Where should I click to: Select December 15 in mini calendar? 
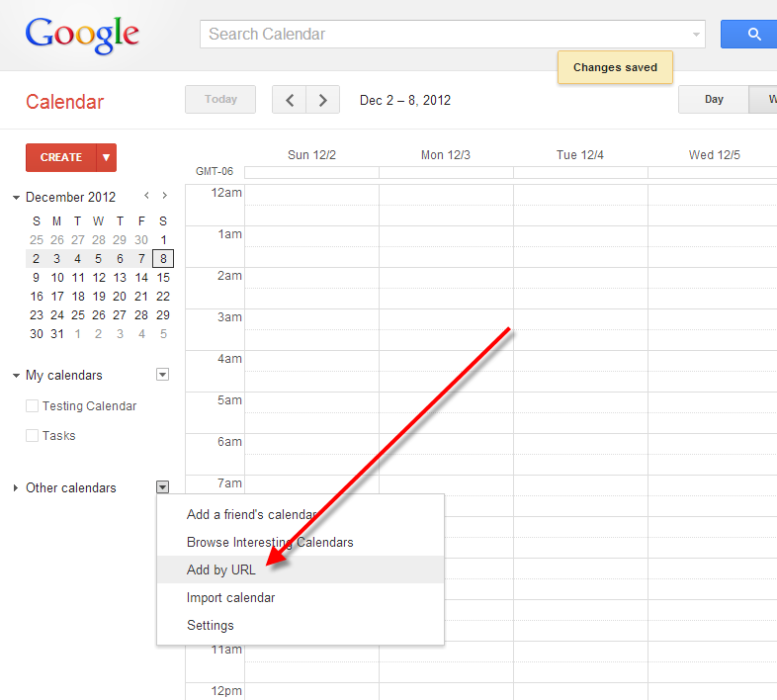(x=163, y=278)
